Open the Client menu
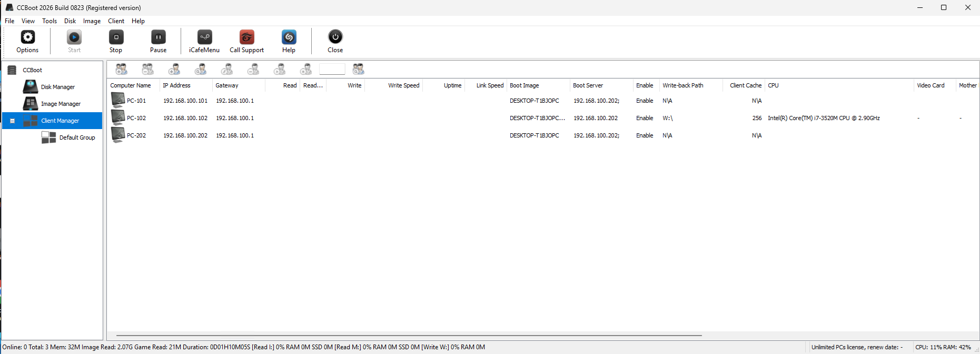Viewport: 980px width, 354px height. [116, 21]
